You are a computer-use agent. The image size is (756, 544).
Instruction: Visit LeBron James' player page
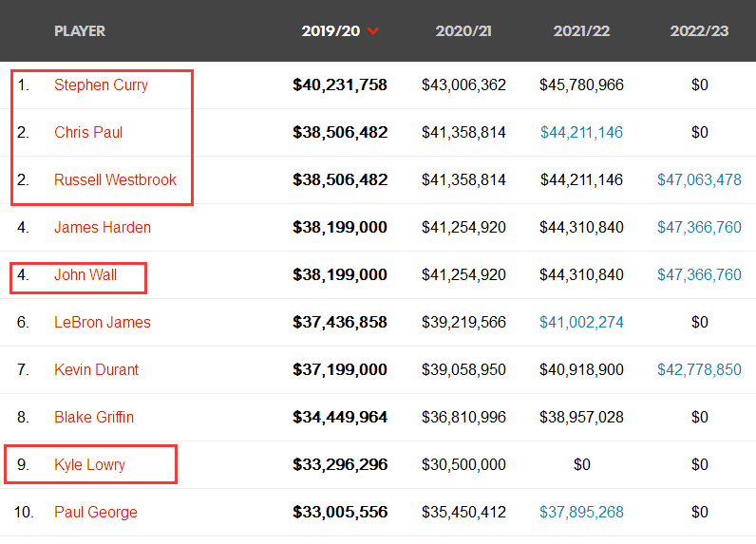(x=103, y=322)
